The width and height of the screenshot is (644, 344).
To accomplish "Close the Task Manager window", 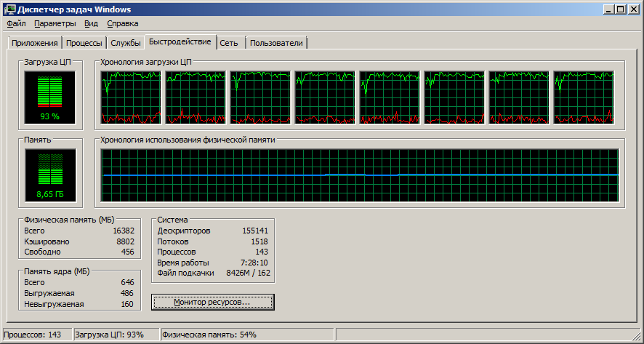I will tap(632, 9).
